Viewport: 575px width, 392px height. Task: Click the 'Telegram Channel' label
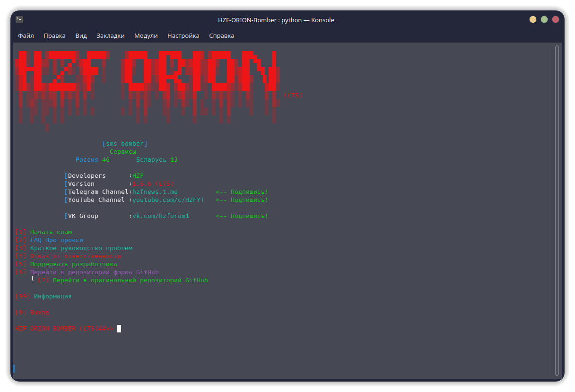98,192
